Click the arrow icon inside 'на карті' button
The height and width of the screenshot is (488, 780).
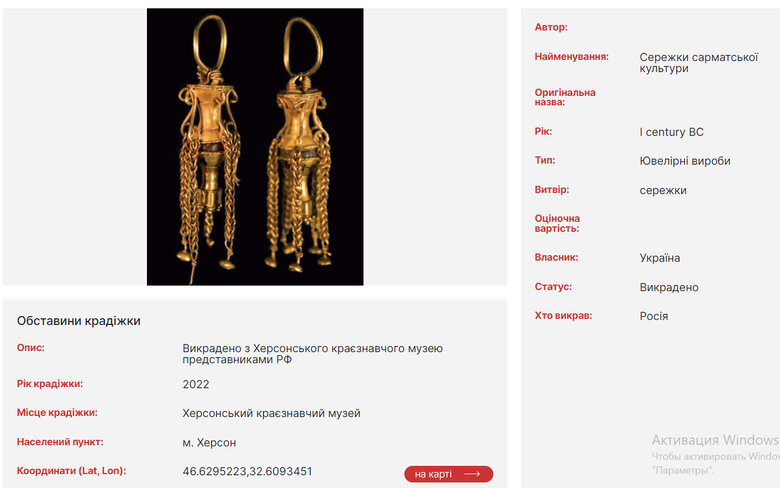pyautogui.click(x=472, y=474)
